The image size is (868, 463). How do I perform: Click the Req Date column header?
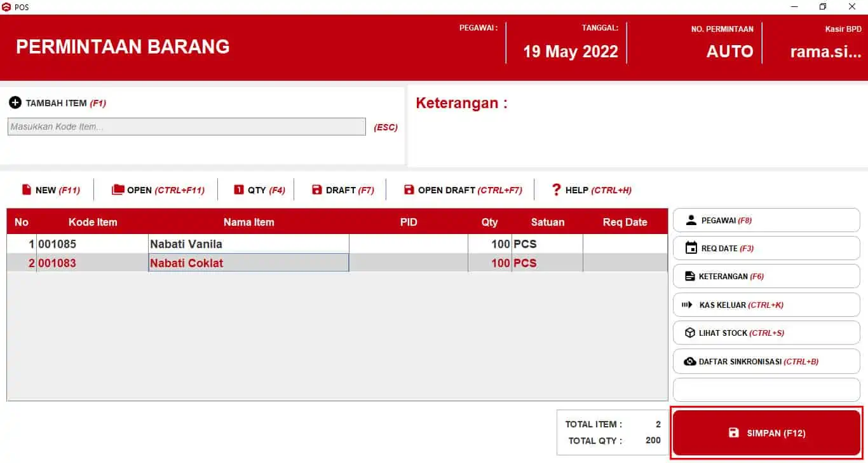[625, 222]
